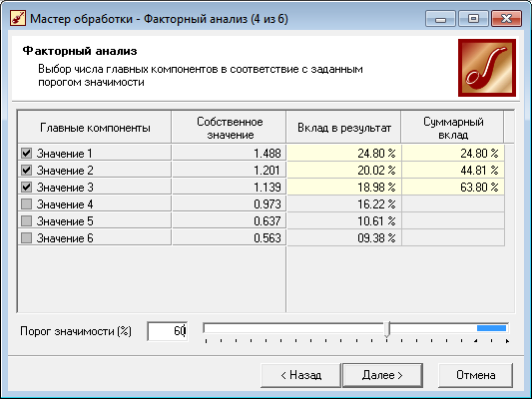532x399 pixels.
Task: Check the Значение 6 checkbox
Action: 27,237
